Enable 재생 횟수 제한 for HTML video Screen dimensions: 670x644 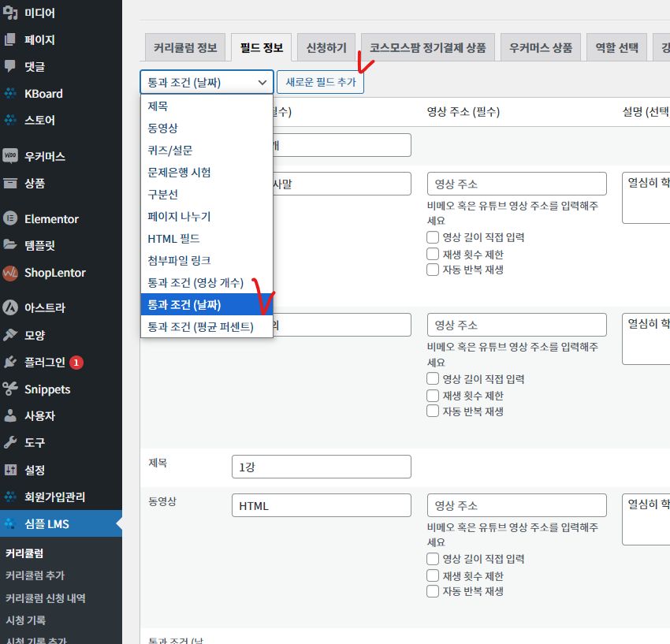point(433,575)
